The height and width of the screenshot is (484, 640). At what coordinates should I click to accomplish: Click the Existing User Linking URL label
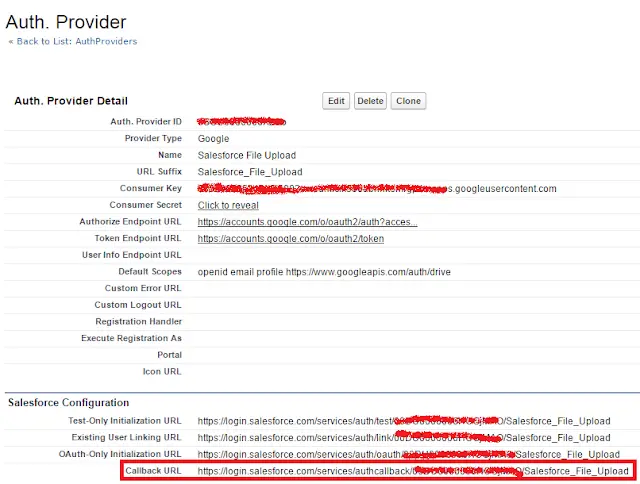click(x=126, y=437)
